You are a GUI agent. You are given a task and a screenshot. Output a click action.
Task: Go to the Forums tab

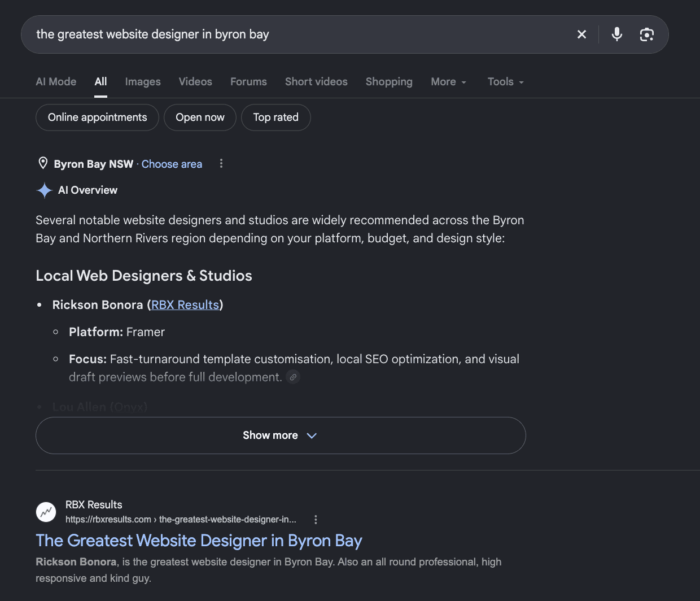248,82
